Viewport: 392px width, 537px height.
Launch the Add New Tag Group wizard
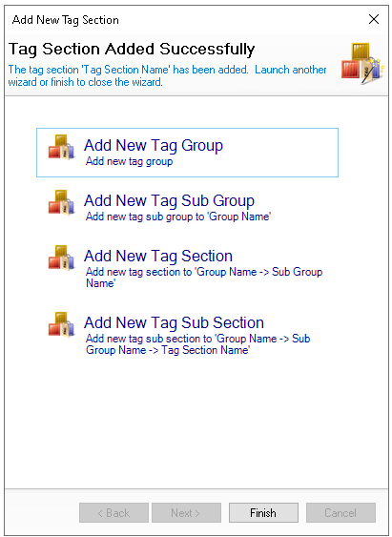(x=187, y=153)
